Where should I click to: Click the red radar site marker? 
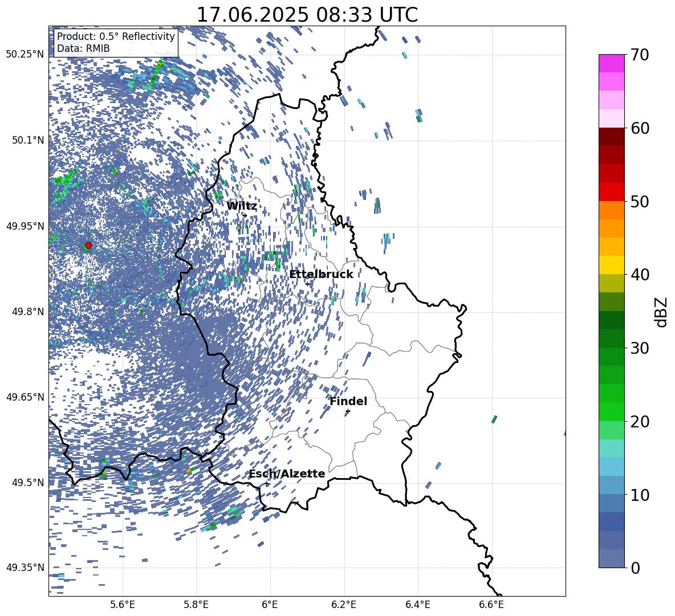coord(88,245)
